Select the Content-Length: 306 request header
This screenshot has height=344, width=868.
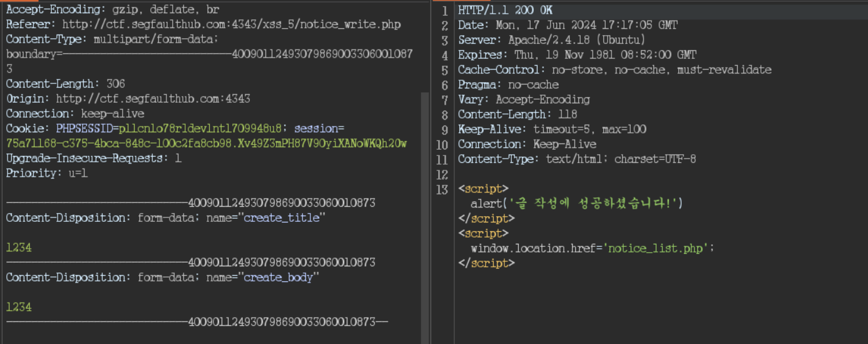[66, 84]
